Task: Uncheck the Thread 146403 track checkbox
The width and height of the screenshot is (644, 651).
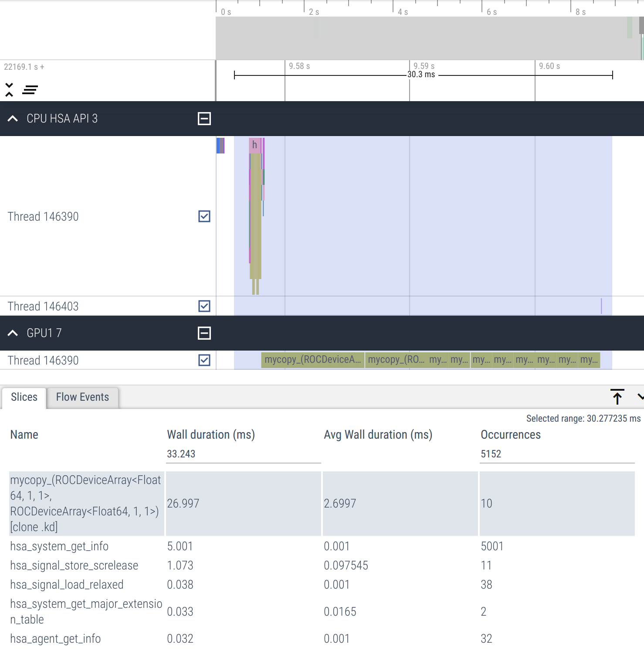Action: [204, 306]
